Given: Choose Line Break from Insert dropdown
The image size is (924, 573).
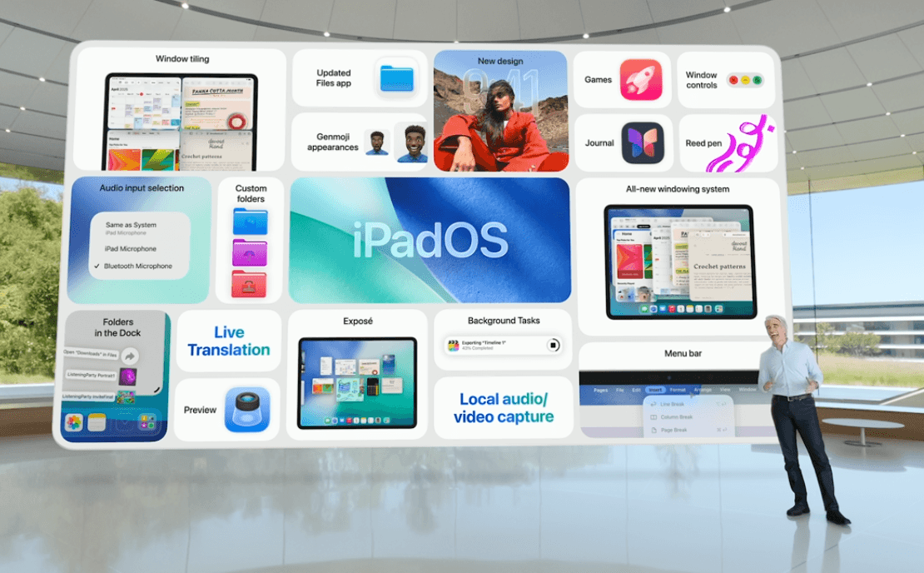Looking at the screenshot, I should click(x=688, y=405).
